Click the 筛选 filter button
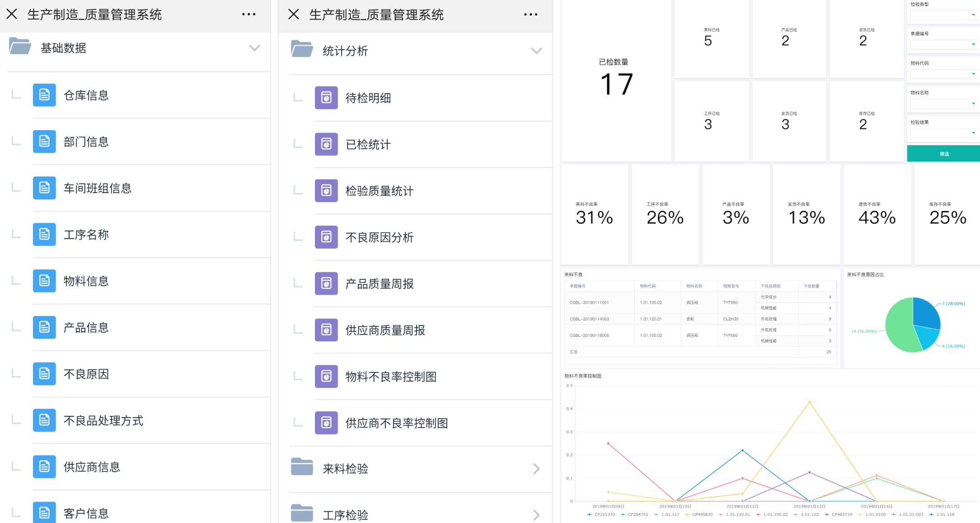Image resolution: width=980 pixels, height=523 pixels. click(x=943, y=154)
